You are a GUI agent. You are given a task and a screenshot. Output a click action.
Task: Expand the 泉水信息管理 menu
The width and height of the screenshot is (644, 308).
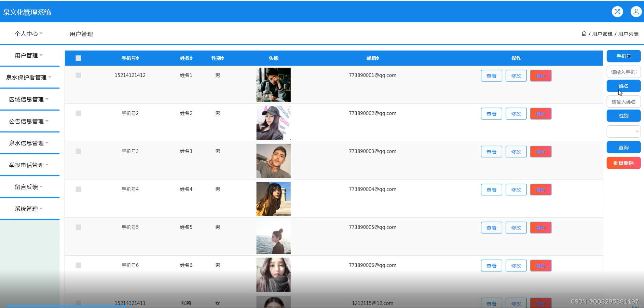point(29,143)
